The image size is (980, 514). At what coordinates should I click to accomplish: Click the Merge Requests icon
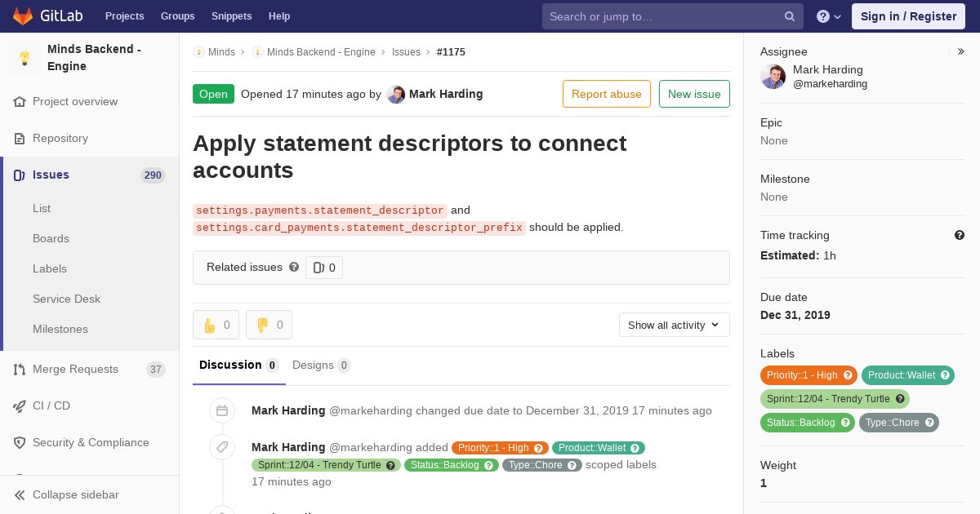[20, 370]
